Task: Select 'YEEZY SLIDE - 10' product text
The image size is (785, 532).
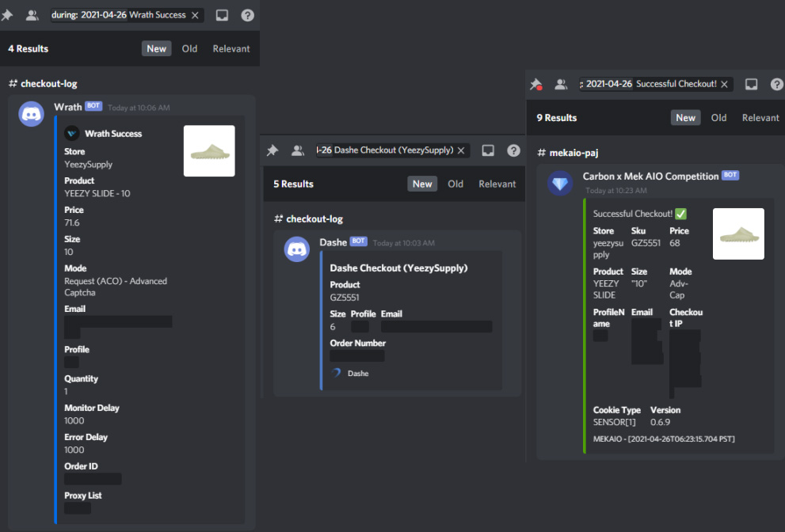Action: 97,193
